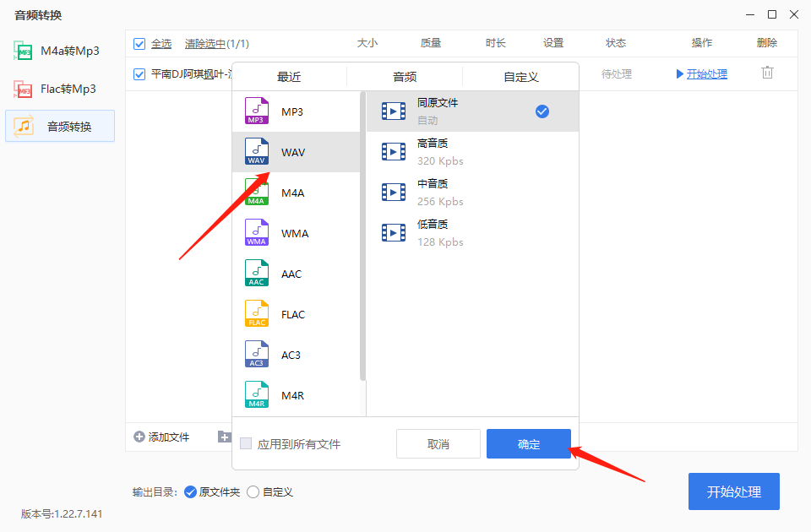811x532 pixels.
Task: Choose the MP3 format icon
Action: (257, 111)
